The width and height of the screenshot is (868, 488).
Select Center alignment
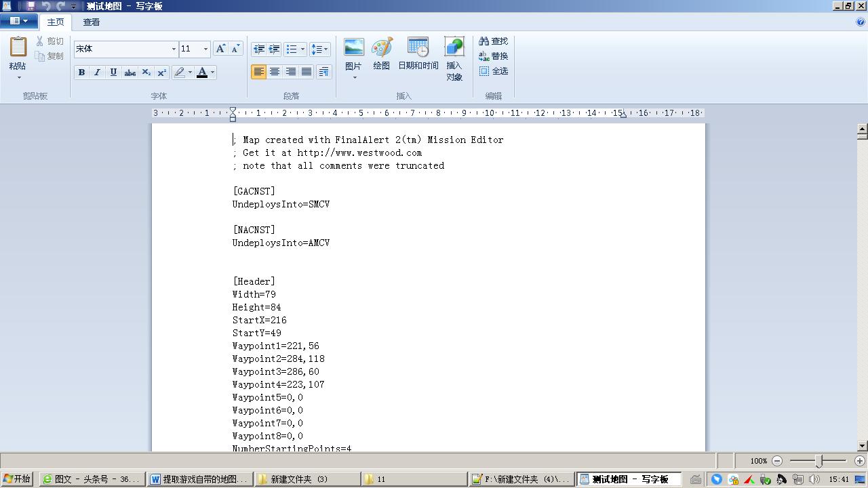tap(275, 72)
